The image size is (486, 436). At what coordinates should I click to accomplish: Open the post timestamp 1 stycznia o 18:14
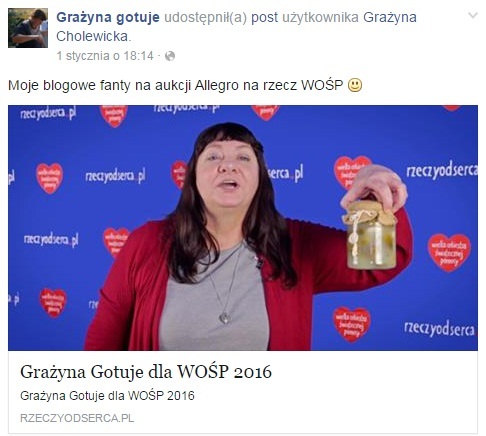[x=105, y=56]
